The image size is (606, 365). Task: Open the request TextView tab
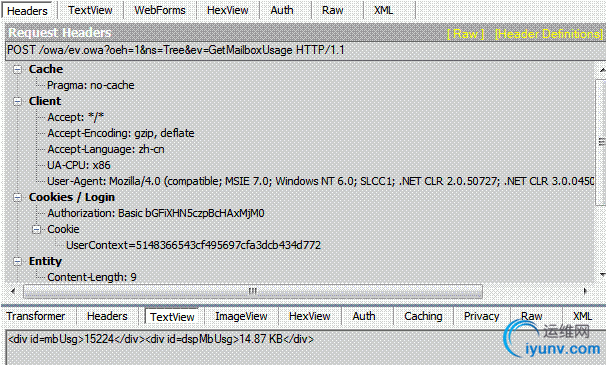[90, 10]
